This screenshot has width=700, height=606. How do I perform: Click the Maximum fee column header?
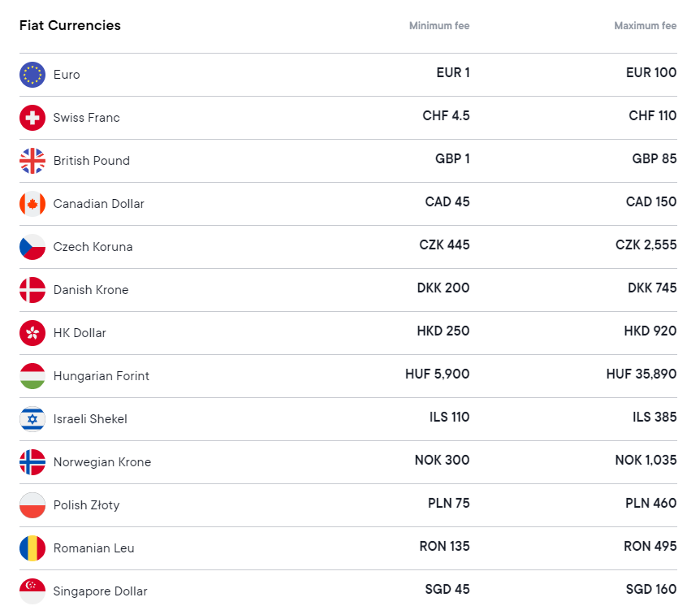pos(645,26)
